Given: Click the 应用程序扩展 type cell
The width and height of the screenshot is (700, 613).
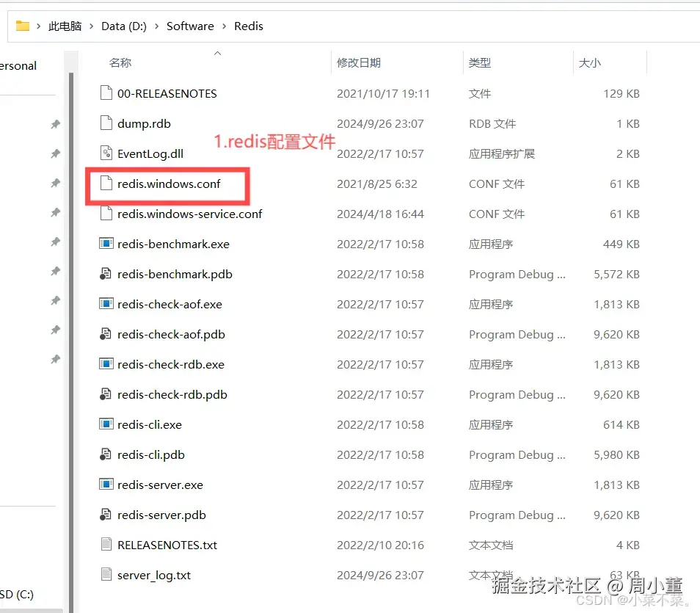Looking at the screenshot, I should (x=501, y=153).
